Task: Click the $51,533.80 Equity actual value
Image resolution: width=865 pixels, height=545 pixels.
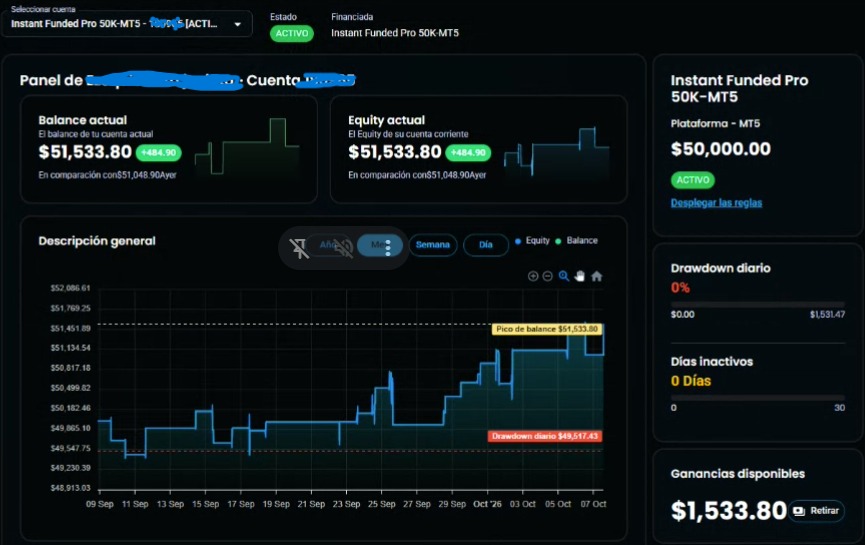Action: click(394, 152)
